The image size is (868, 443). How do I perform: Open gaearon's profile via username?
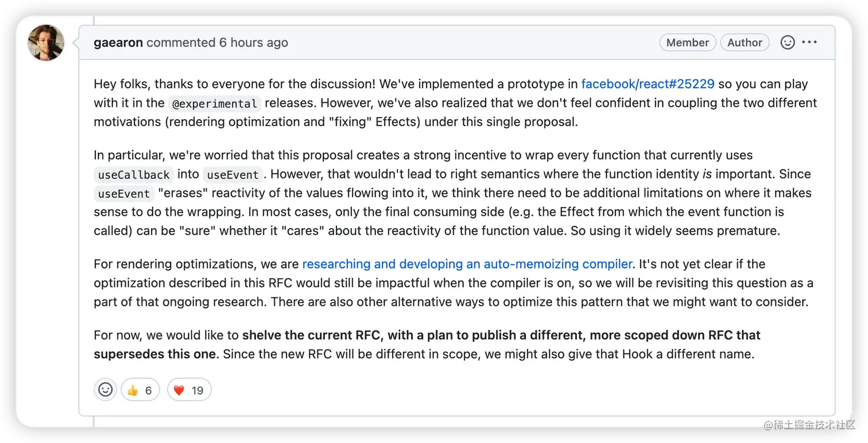click(x=118, y=42)
